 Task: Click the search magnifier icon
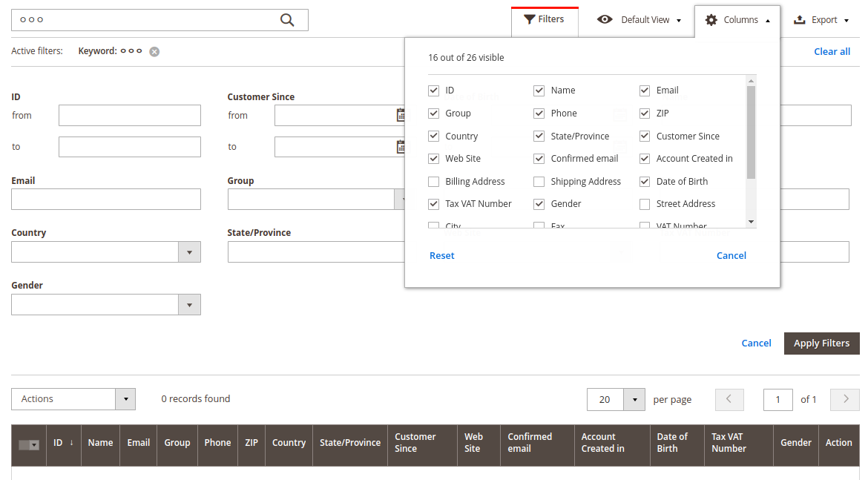coord(287,20)
